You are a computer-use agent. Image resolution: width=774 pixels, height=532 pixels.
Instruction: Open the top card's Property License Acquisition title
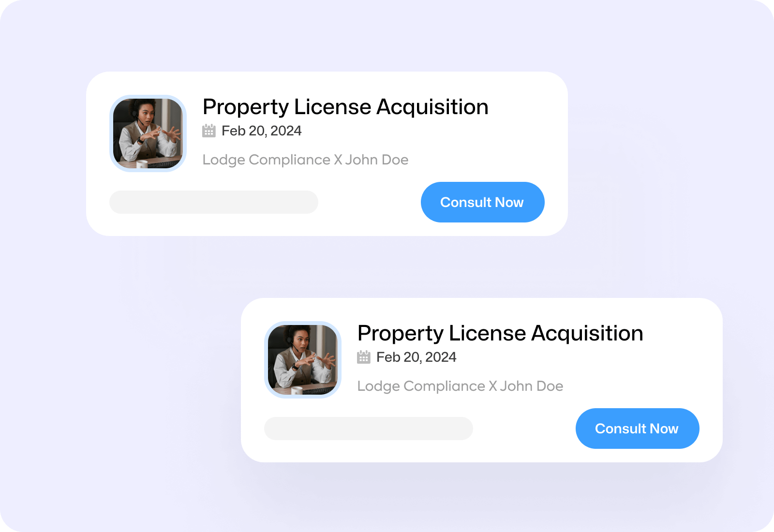click(x=345, y=107)
